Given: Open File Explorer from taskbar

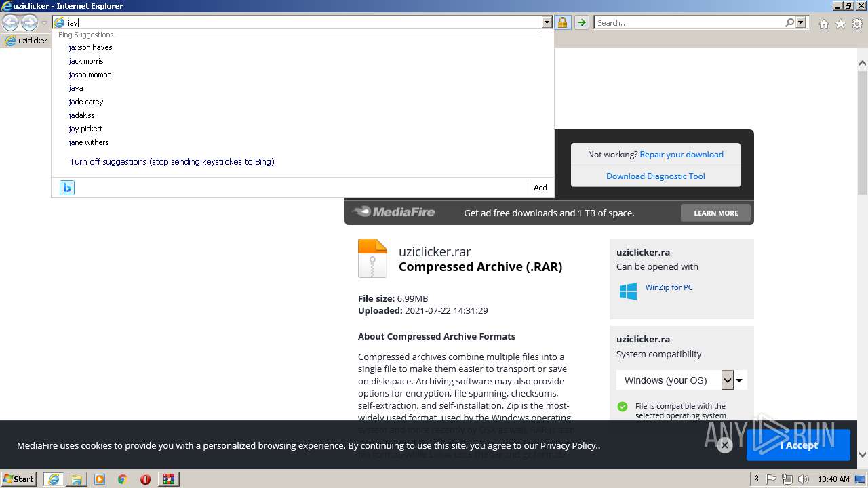Looking at the screenshot, I should (76, 479).
